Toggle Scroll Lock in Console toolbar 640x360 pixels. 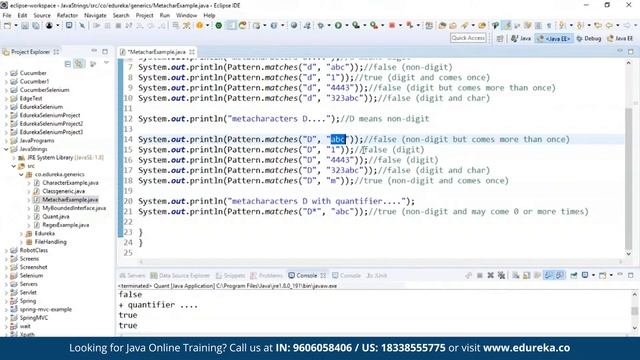[x=527, y=276]
